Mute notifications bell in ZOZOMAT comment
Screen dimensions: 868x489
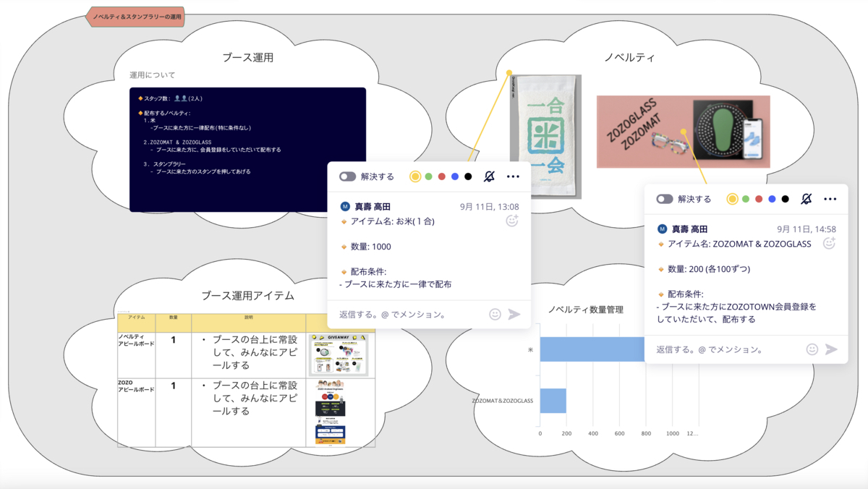(x=807, y=199)
